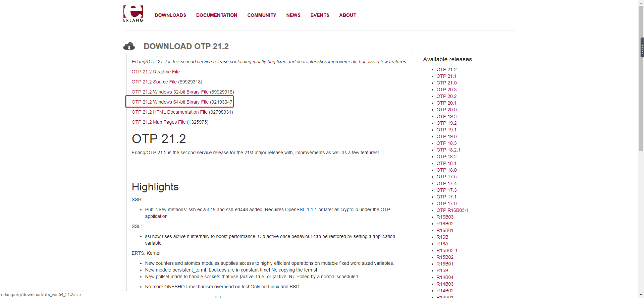Open the OTP 21.2 Readme File link
The width and height of the screenshot is (644, 298).
(156, 72)
